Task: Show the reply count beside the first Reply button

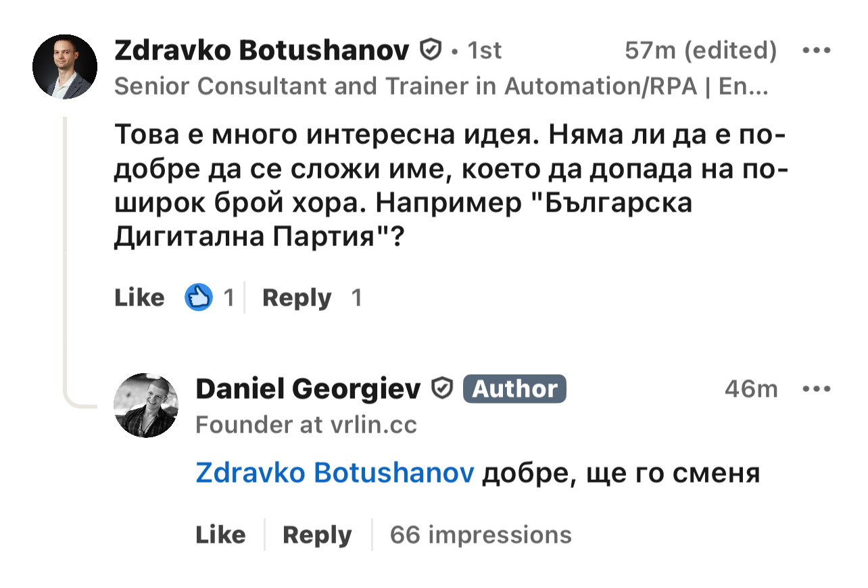Action: (x=356, y=297)
